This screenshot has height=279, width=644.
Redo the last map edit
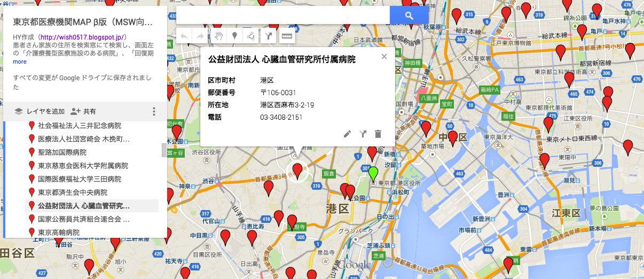click(200, 36)
